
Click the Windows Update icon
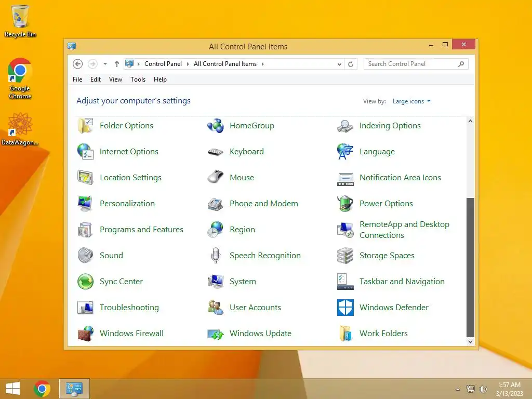point(216,334)
